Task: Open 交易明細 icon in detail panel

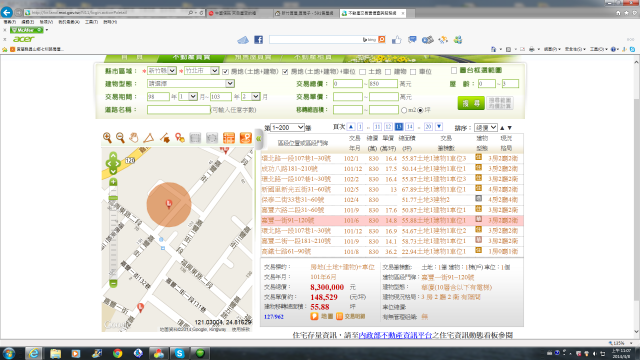Action: tap(340, 316)
